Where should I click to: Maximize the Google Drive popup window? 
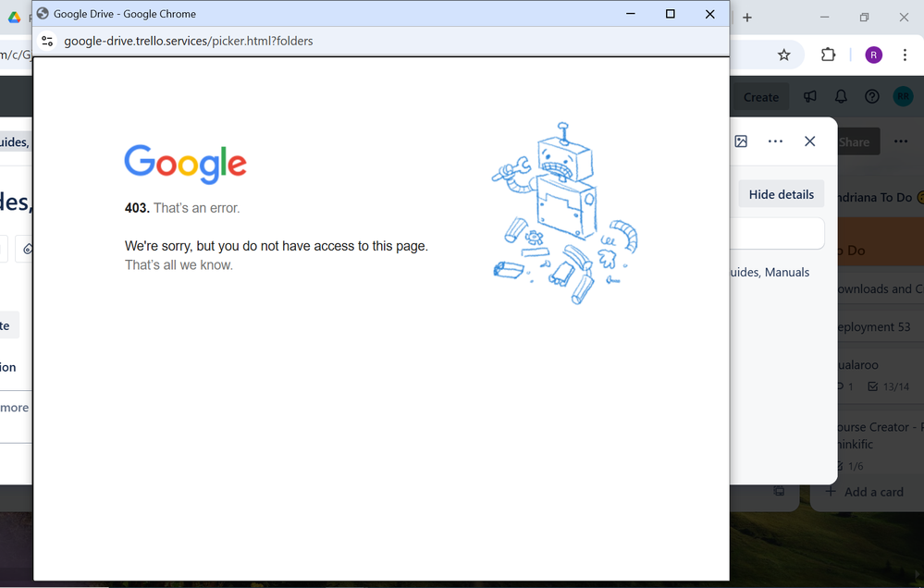(671, 14)
